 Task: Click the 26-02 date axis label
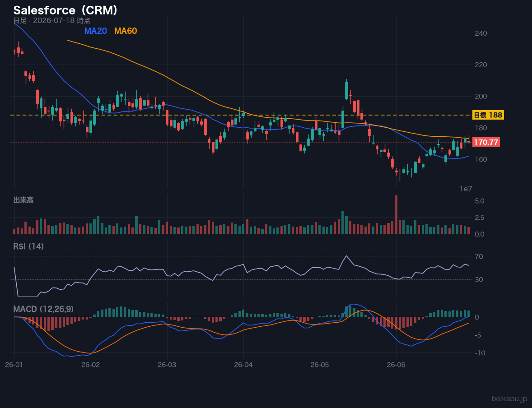pos(91,365)
